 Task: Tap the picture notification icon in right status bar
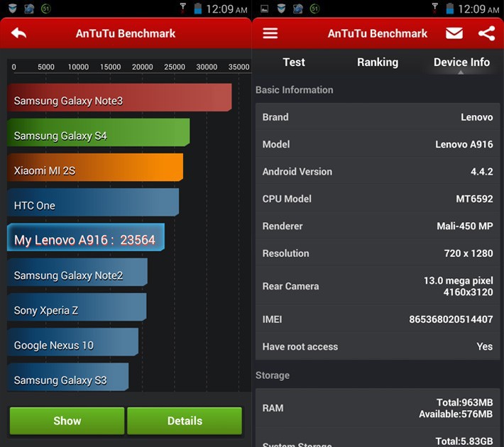pyautogui.click(x=265, y=9)
